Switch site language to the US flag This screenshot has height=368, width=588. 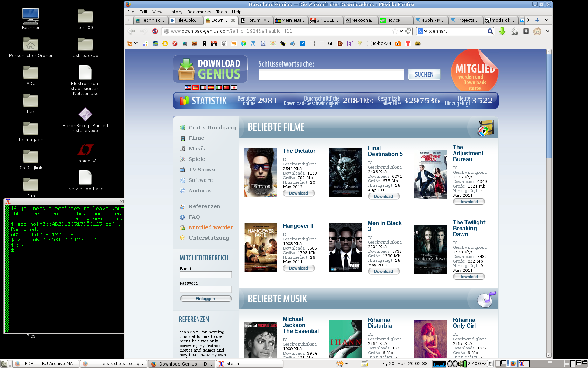188,87
